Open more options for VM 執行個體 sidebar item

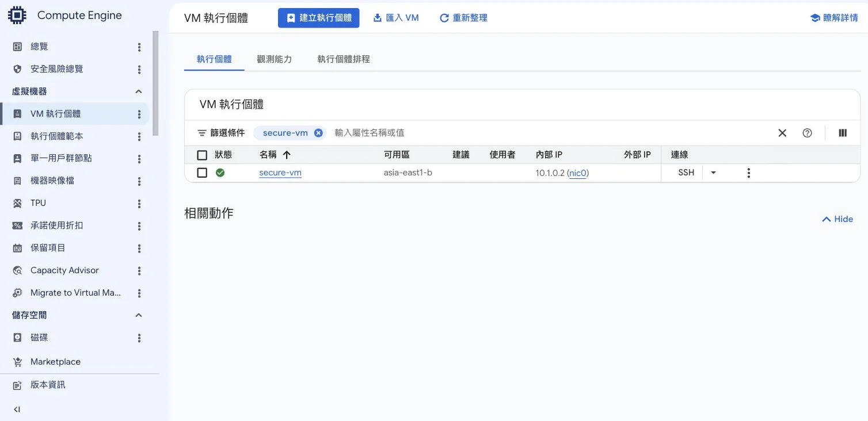coord(139,114)
